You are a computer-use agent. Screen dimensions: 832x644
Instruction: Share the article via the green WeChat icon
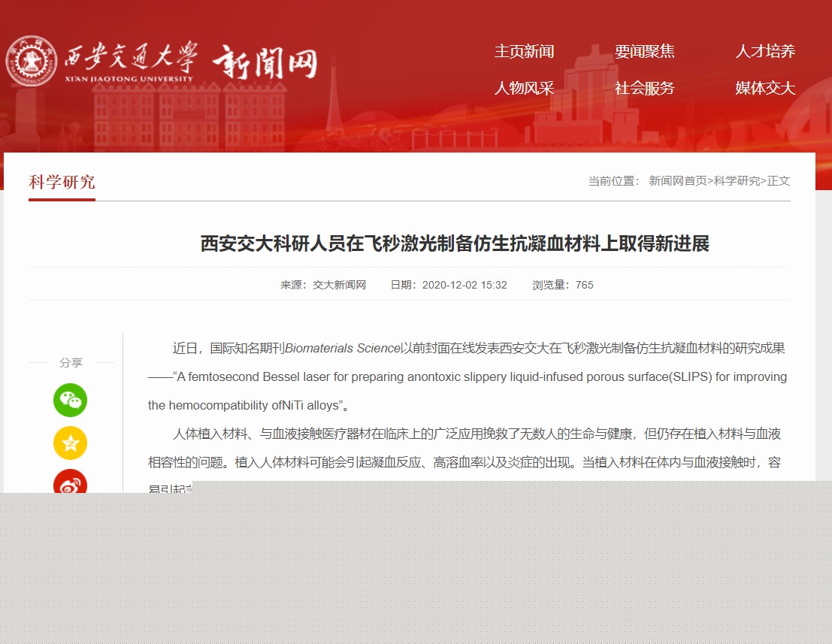[x=70, y=400]
